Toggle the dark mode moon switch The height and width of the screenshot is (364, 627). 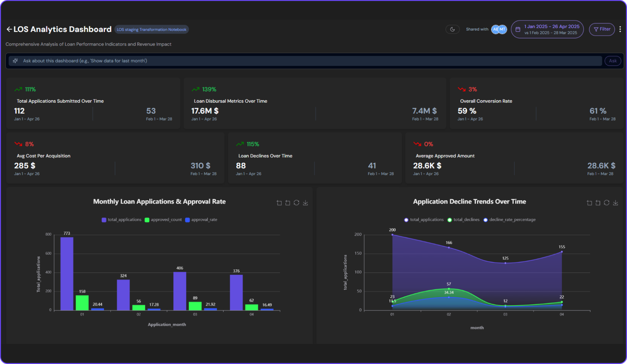pos(452,29)
